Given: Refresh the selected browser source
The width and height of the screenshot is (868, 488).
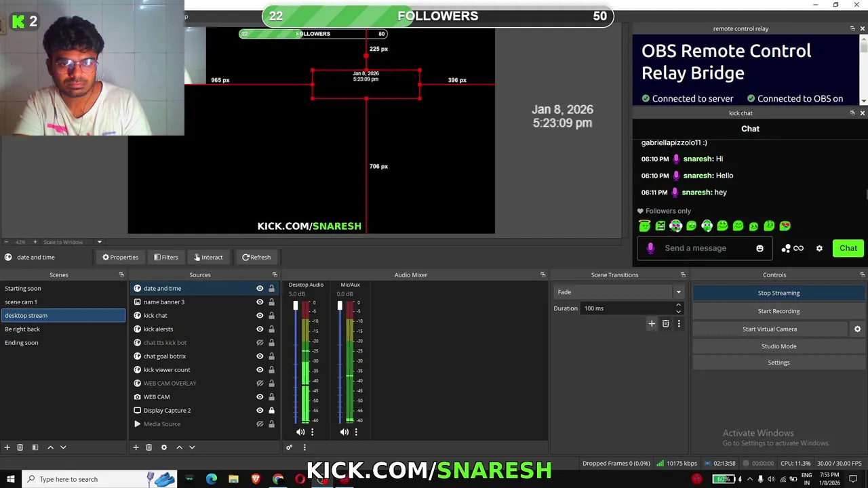Looking at the screenshot, I should pos(256,257).
